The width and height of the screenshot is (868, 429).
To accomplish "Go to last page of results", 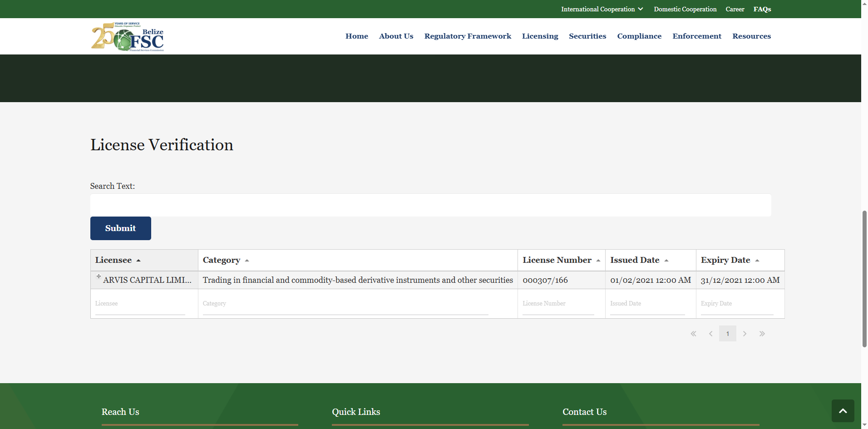I will tap(762, 334).
